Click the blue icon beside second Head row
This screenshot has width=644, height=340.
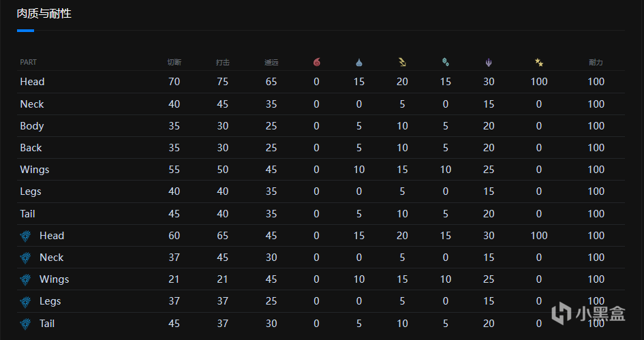[x=26, y=236]
